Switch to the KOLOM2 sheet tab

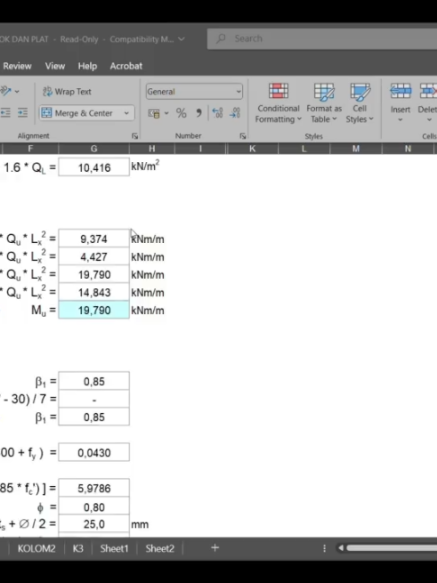(x=36, y=548)
